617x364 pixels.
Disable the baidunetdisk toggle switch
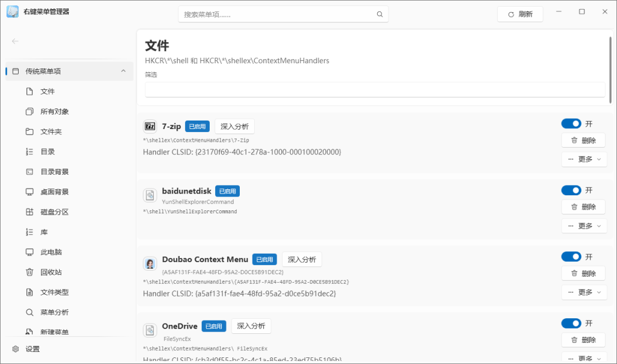pyautogui.click(x=571, y=190)
